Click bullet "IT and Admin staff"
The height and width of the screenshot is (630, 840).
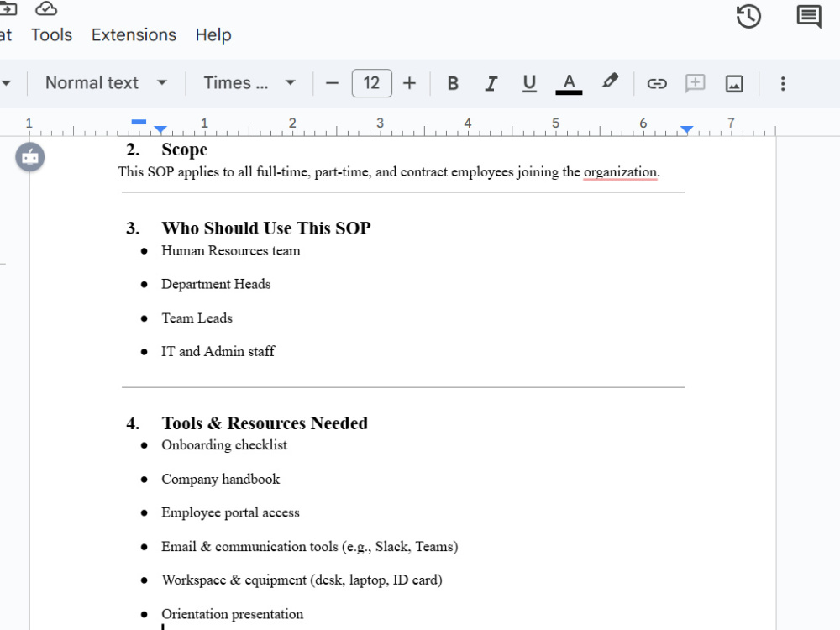[218, 351]
